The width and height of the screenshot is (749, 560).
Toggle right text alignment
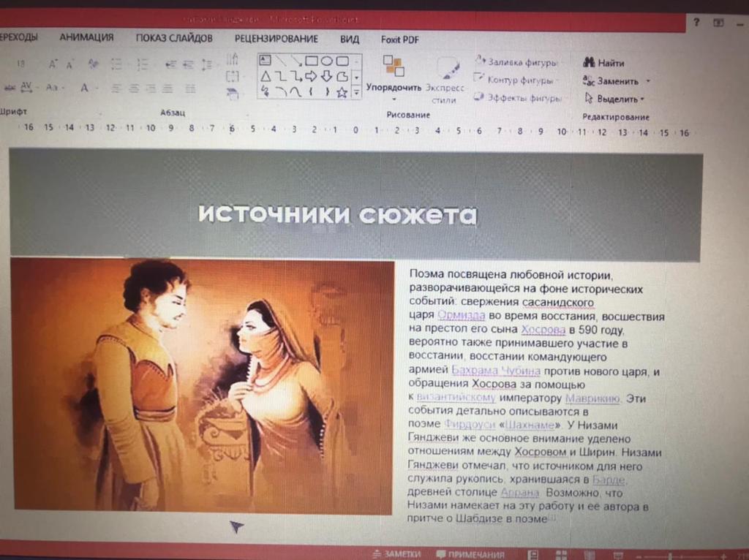tap(151, 88)
